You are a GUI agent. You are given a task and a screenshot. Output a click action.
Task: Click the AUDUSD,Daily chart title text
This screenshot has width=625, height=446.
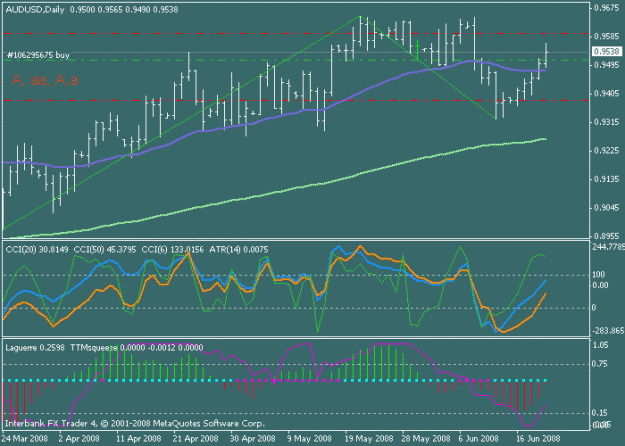35,10
